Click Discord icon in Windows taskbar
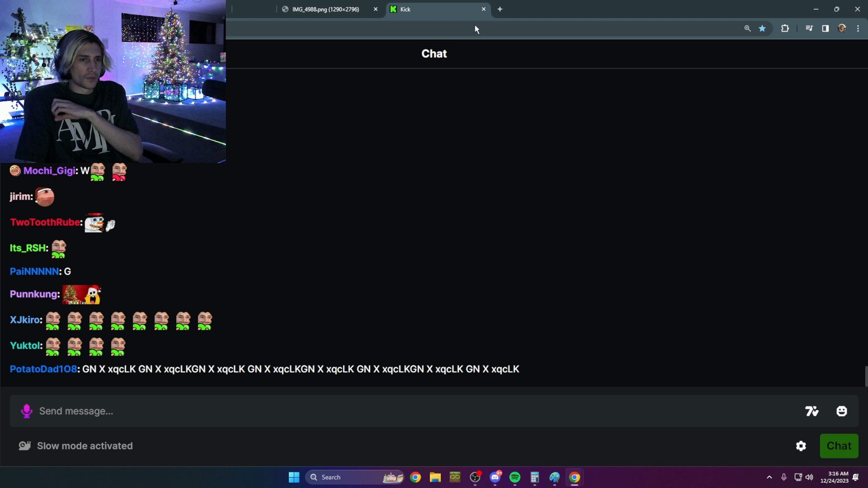Image resolution: width=868 pixels, height=488 pixels. 495,477
